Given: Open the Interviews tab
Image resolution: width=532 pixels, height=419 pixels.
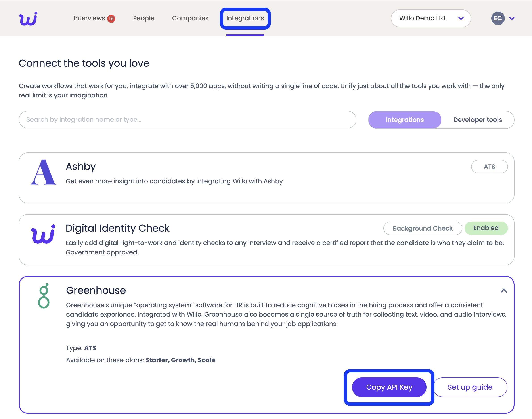Looking at the screenshot, I should [x=89, y=18].
